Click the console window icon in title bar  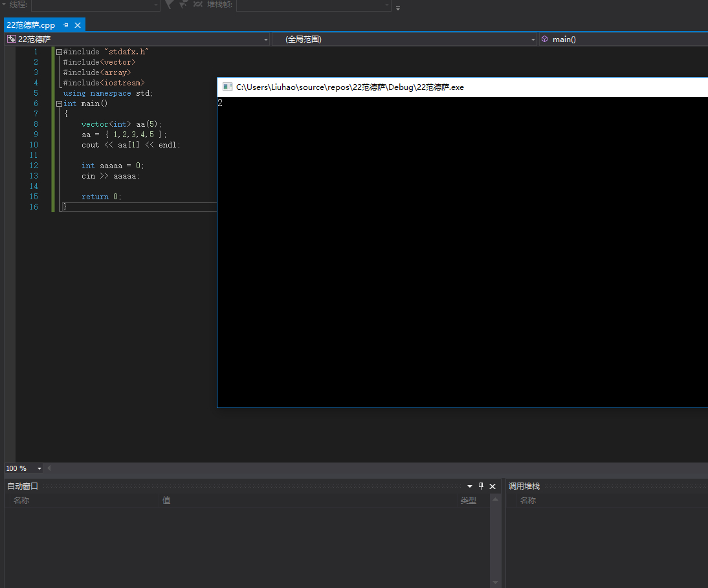(x=227, y=87)
